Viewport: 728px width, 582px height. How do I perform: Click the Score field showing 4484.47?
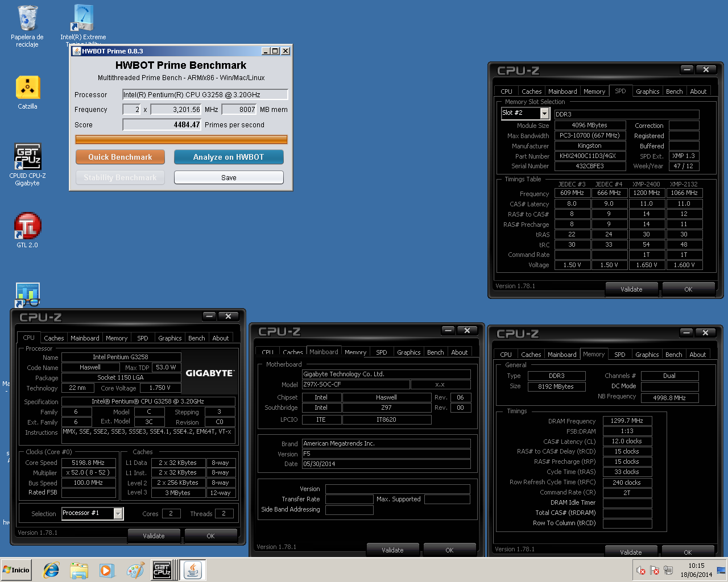[162, 124]
